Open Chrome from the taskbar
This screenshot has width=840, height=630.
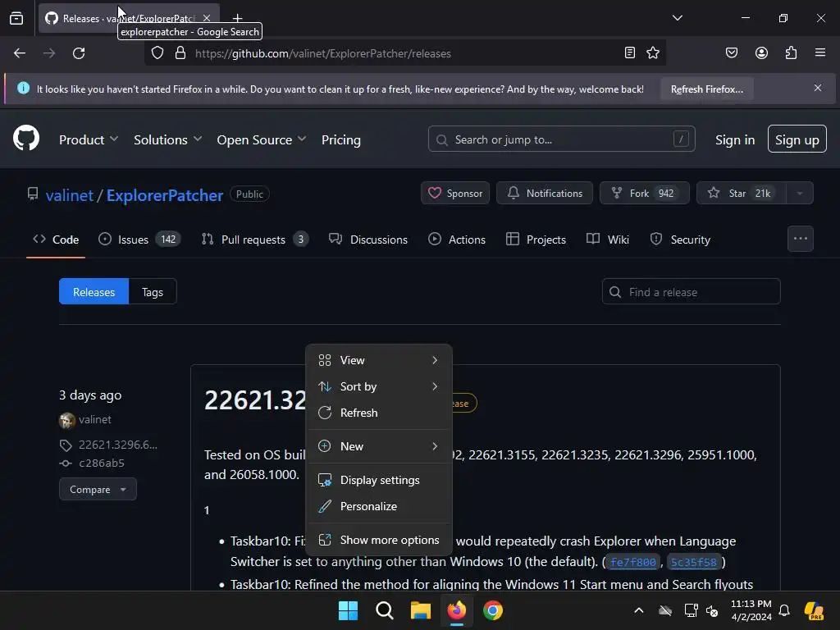493,610
